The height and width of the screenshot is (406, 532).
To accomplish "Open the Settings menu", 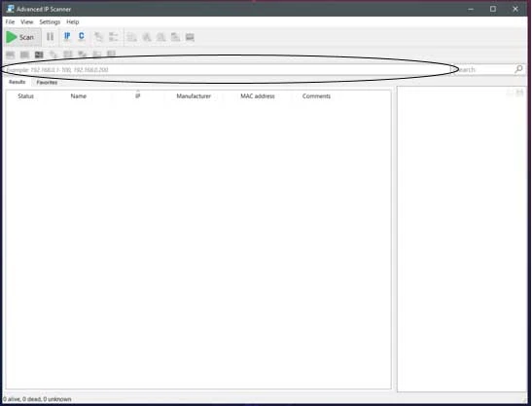I will [50, 22].
